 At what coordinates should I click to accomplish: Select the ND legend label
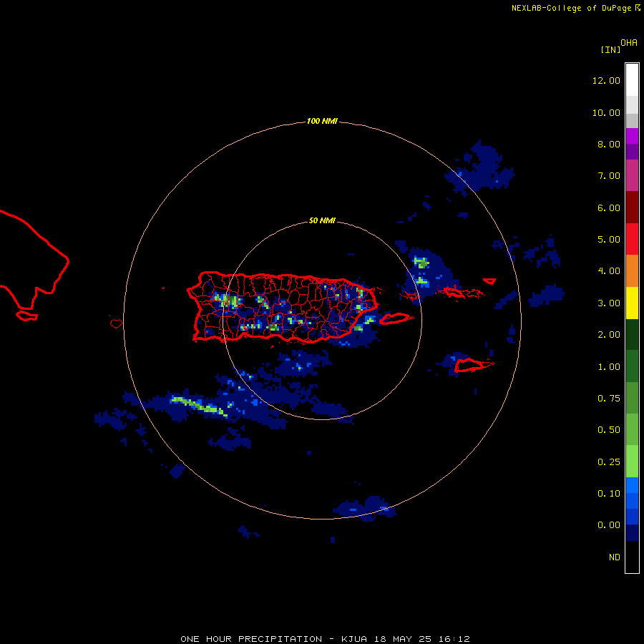[x=615, y=557]
